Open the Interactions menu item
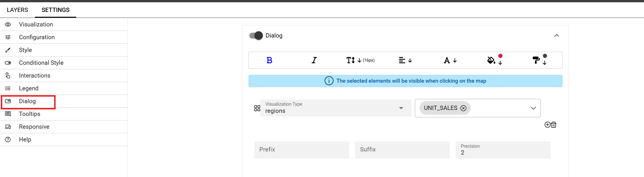 tap(64, 76)
